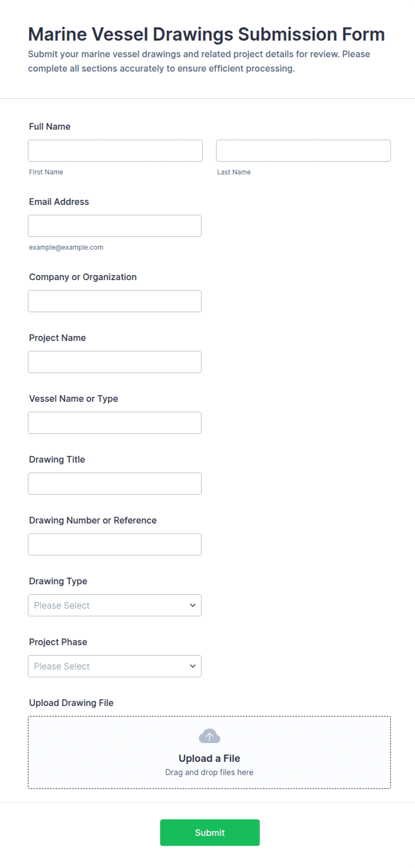Viewport: 415px width, 868px height.
Task: Click into the Email Address field
Action: [x=115, y=226]
